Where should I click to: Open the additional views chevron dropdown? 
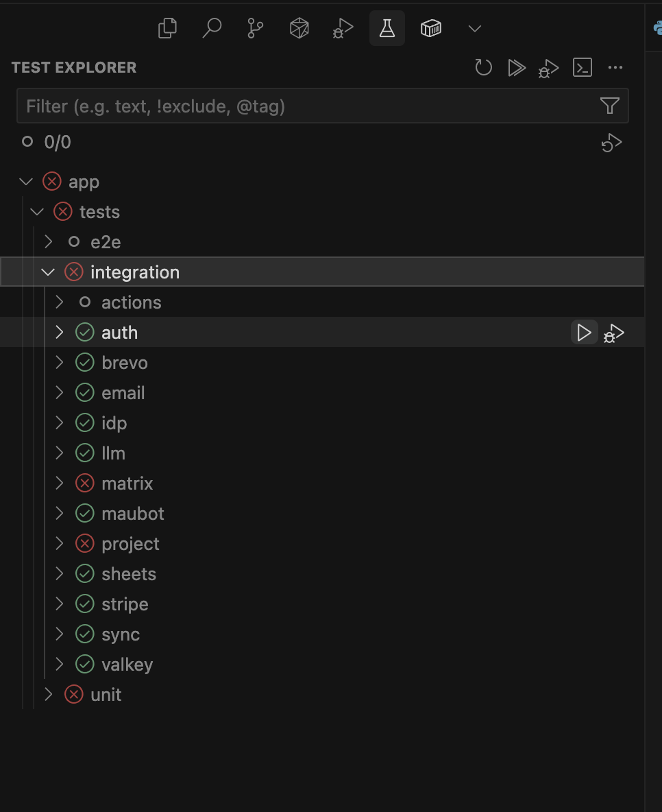coord(474,28)
